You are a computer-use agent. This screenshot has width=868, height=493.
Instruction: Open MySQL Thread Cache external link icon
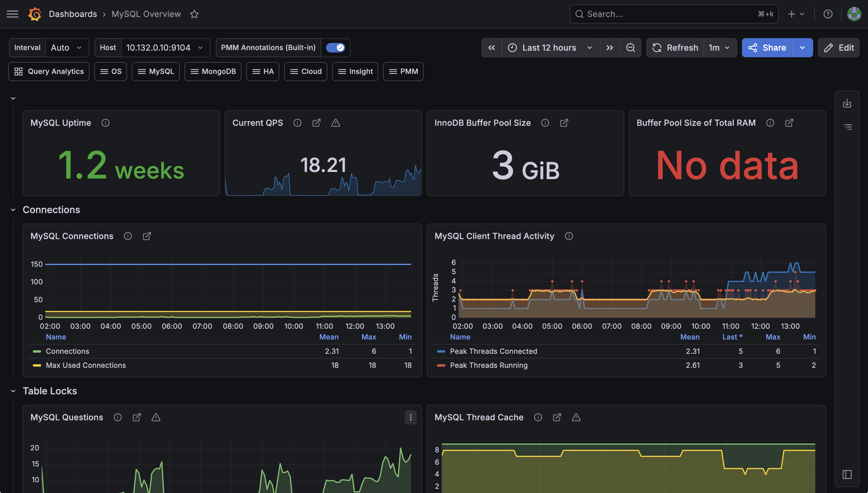point(557,417)
